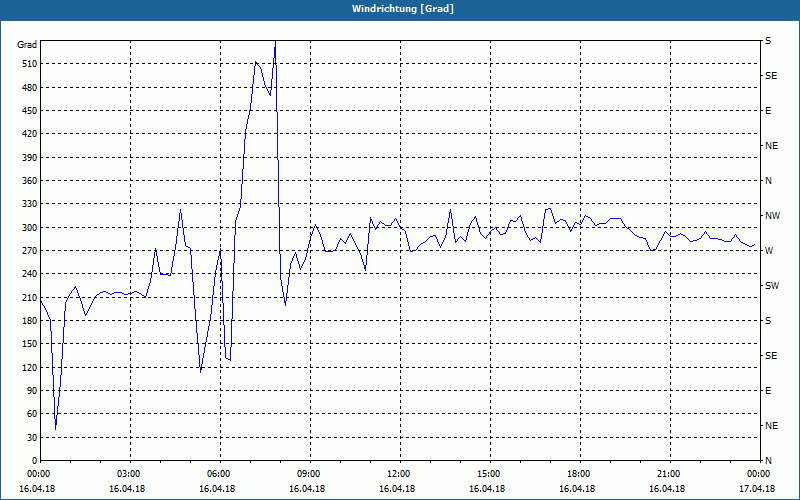Click the 'E' compass label level with 450
This screenshot has width=800, height=500.
(768, 111)
